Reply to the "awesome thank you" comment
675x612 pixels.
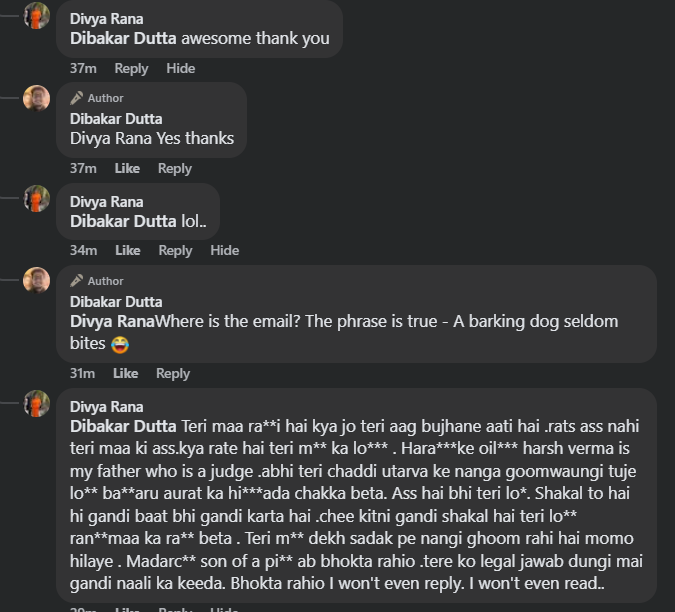131,68
